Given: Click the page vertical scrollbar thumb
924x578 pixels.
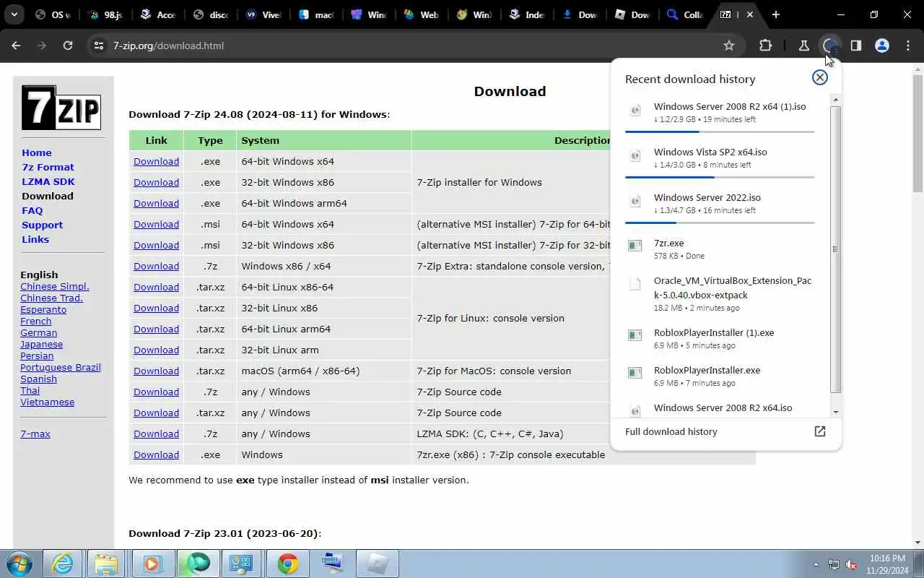Looking at the screenshot, I should (x=918, y=134).
